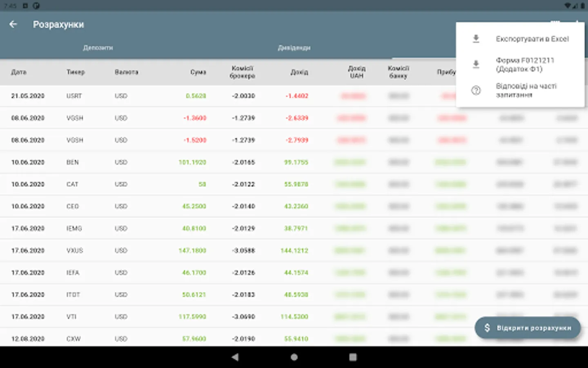Select the CEO ticker cell
This screenshot has height=368, width=588.
[x=72, y=206]
